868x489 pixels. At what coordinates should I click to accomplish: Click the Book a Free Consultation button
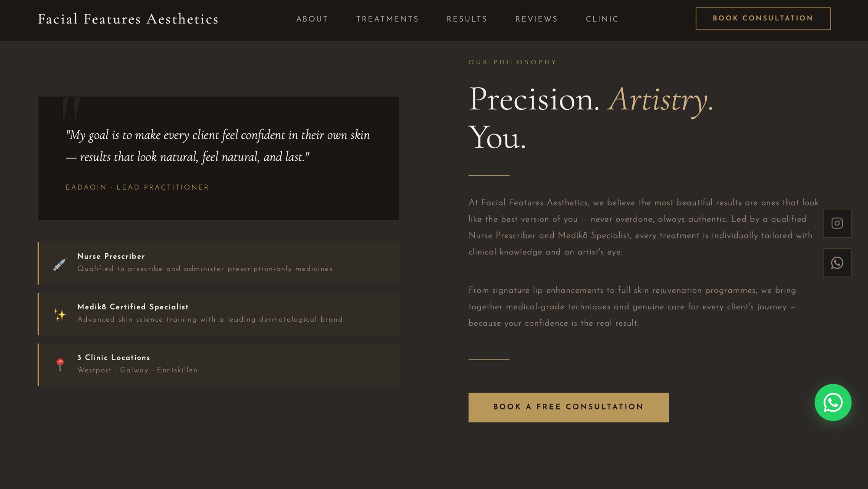pyautogui.click(x=569, y=407)
